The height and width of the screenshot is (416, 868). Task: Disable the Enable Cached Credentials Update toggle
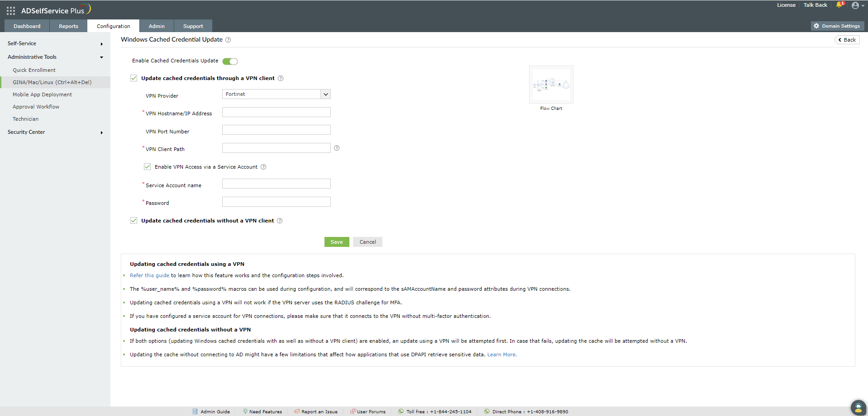point(230,61)
